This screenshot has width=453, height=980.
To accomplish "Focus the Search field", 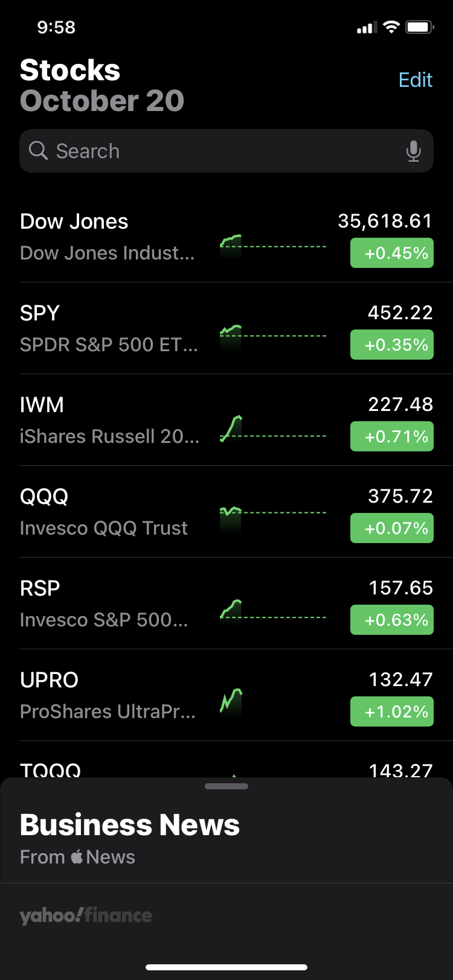I will point(226,151).
